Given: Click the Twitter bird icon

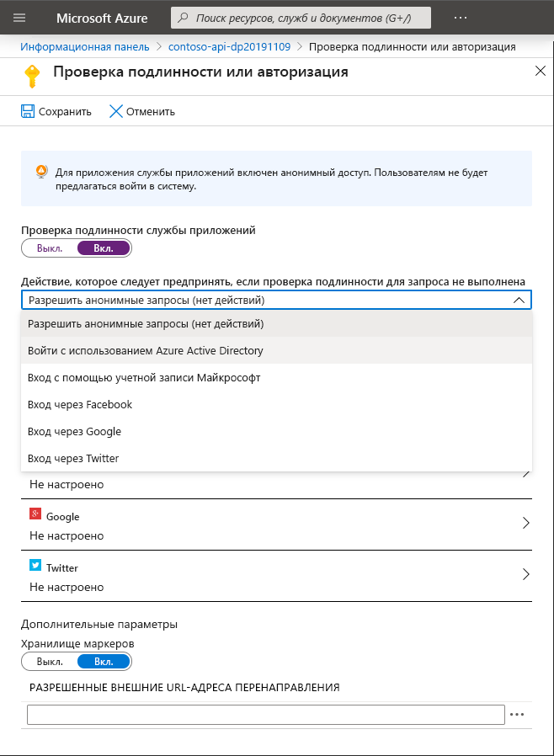Looking at the screenshot, I should [33, 567].
